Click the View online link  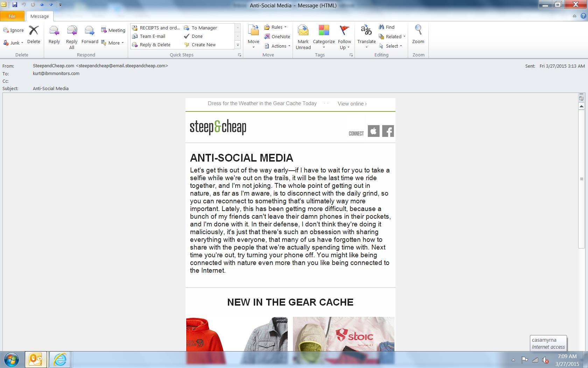(x=352, y=104)
